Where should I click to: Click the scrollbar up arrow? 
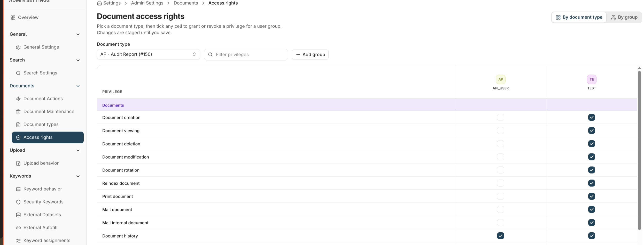[639, 68]
